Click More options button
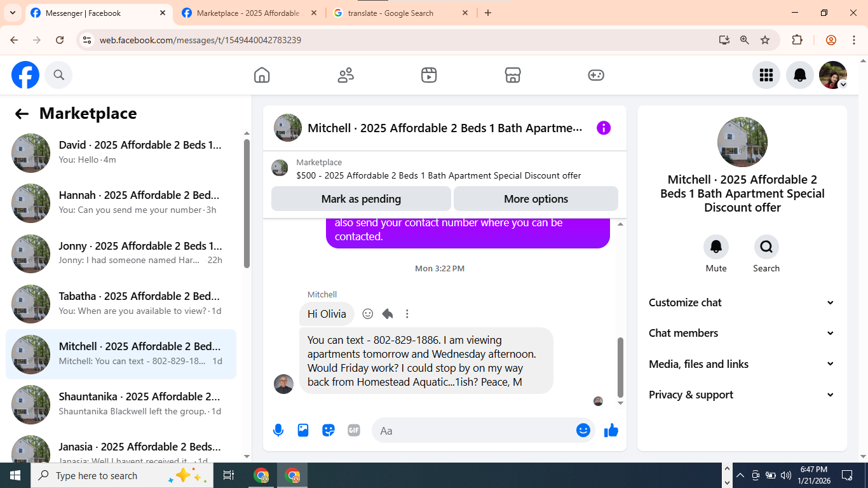The width and height of the screenshot is (868, 488). click(x=536, y=199)
